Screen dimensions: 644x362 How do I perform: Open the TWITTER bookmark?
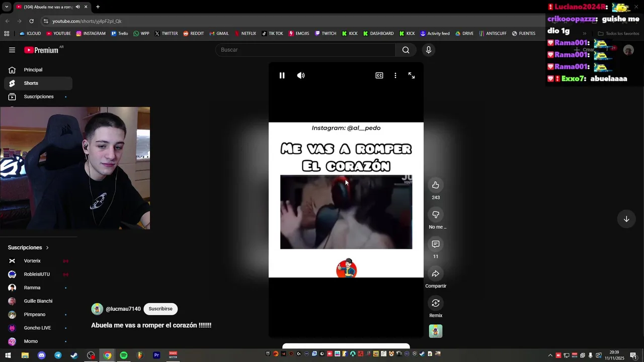click(x=166, y=34)
